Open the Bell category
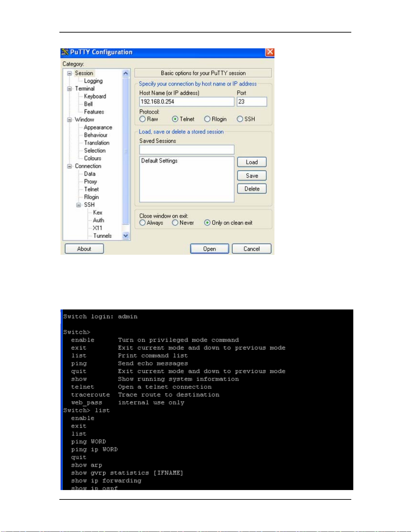This screenshot has width=411, height=532. click(x=88, y=104)
